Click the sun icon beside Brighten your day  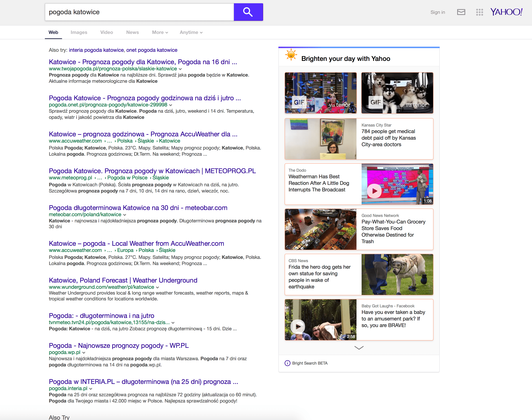(291, 55)
